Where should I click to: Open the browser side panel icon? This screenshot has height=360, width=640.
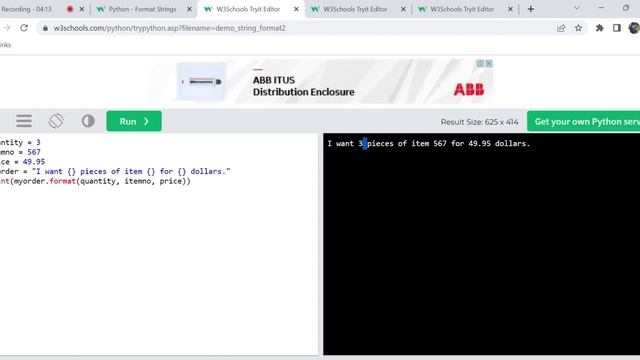point(617,28)
